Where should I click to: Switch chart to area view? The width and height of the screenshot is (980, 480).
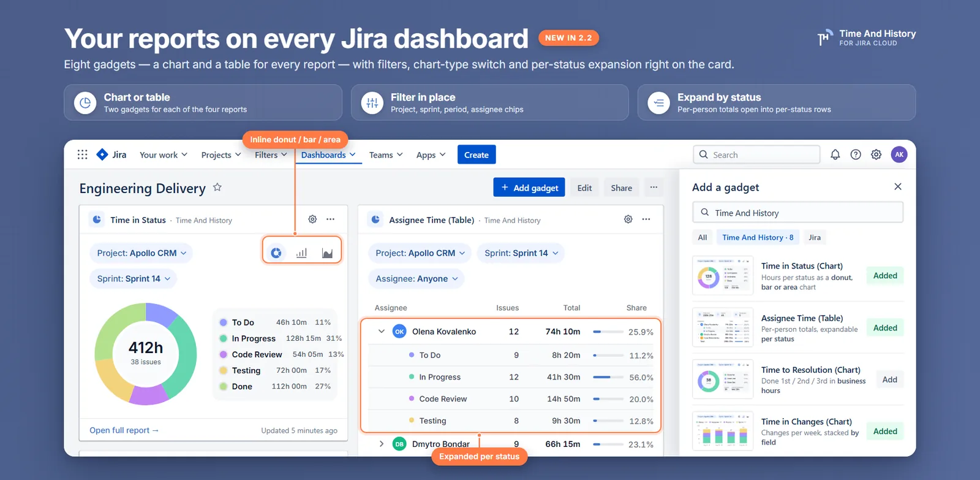point(327,253)
